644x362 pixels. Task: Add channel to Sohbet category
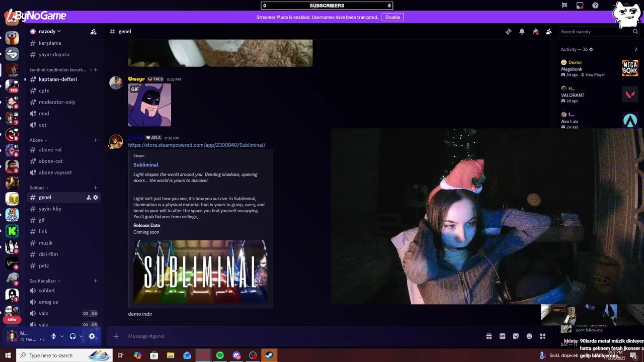click(96, 188)
